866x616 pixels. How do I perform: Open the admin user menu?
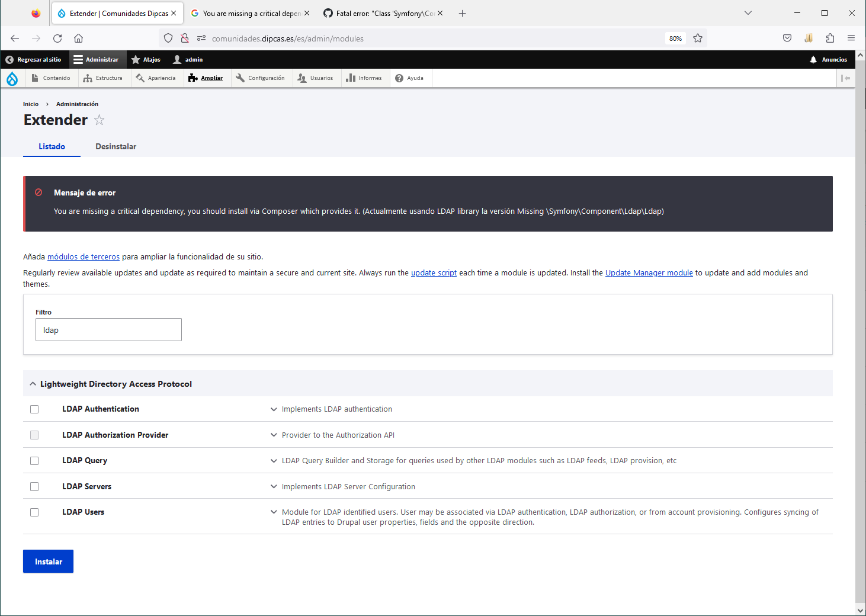pyautogui.click(x=188, y=60)
